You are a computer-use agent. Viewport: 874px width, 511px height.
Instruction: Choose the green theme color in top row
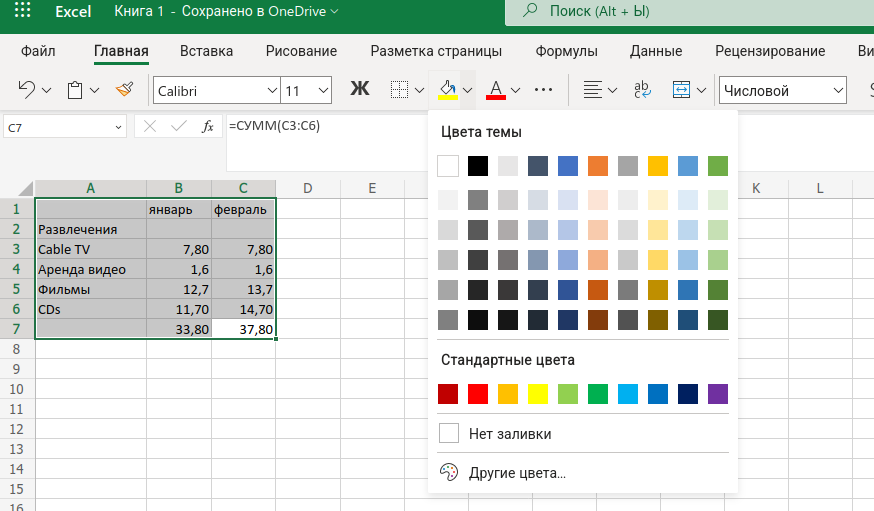718,166
